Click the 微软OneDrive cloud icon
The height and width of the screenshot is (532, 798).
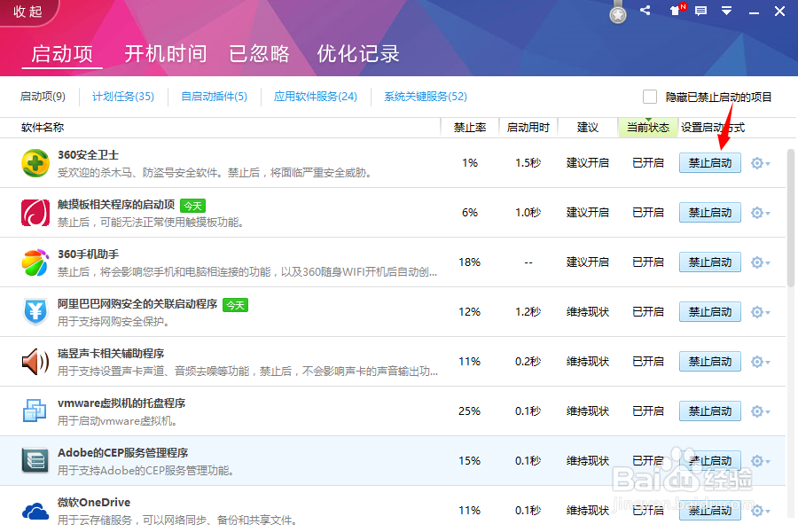tap(35, 510)
